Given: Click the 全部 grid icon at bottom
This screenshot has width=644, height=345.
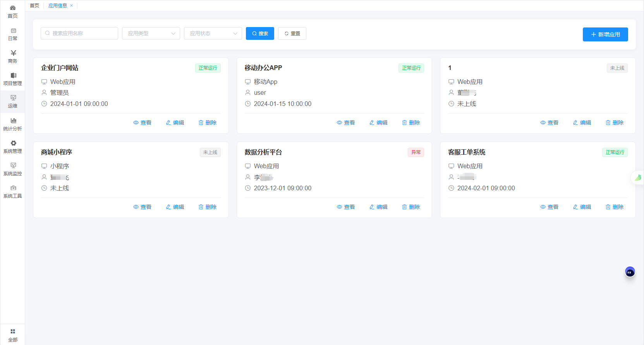Looking at the screenshot, I should tap(12, 335).
